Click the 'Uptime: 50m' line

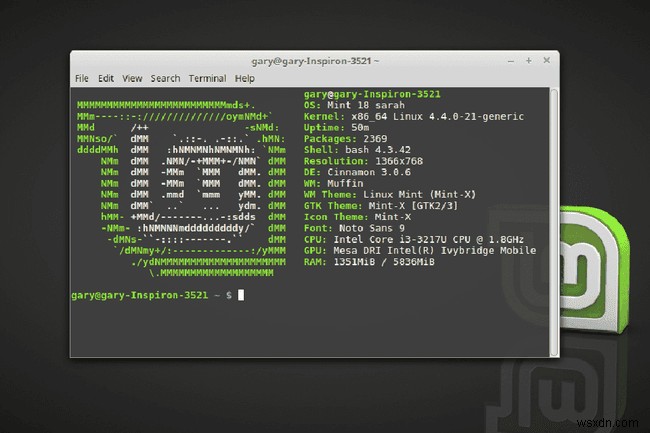tap(336, 128)
